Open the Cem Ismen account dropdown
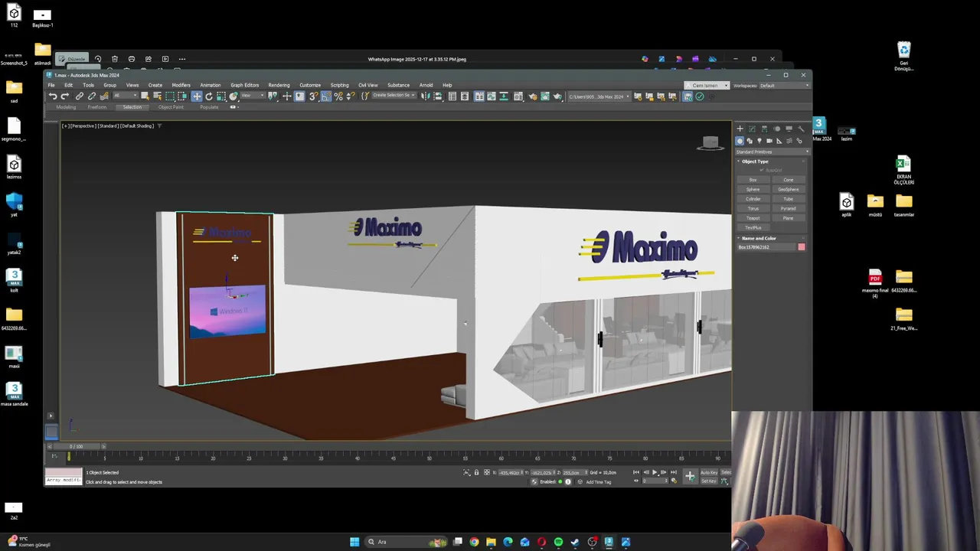980x551 pixels. (707, 86)
